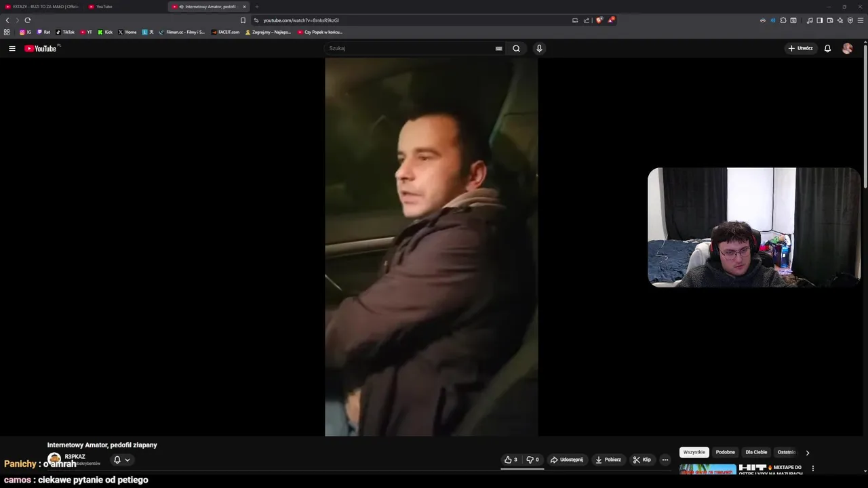The height and width of the screenshot is (488, 868).
Task: Open the X Home bookmark
Action: (127, 32)
